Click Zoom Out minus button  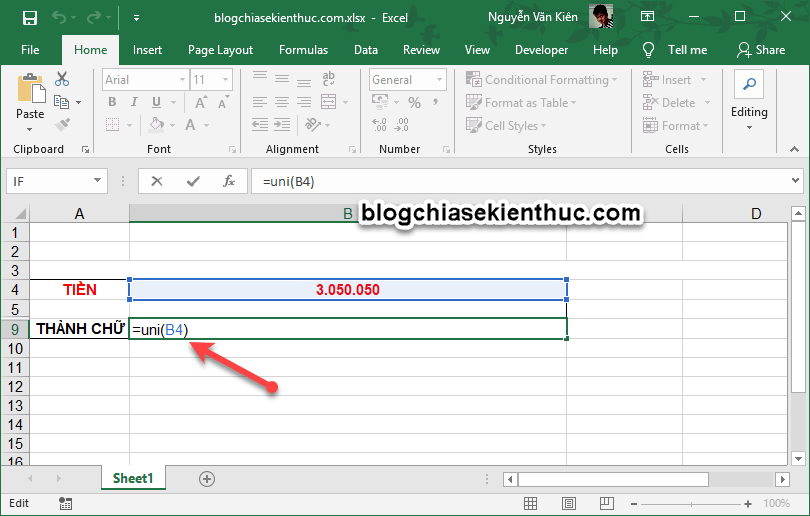point(634,504)
